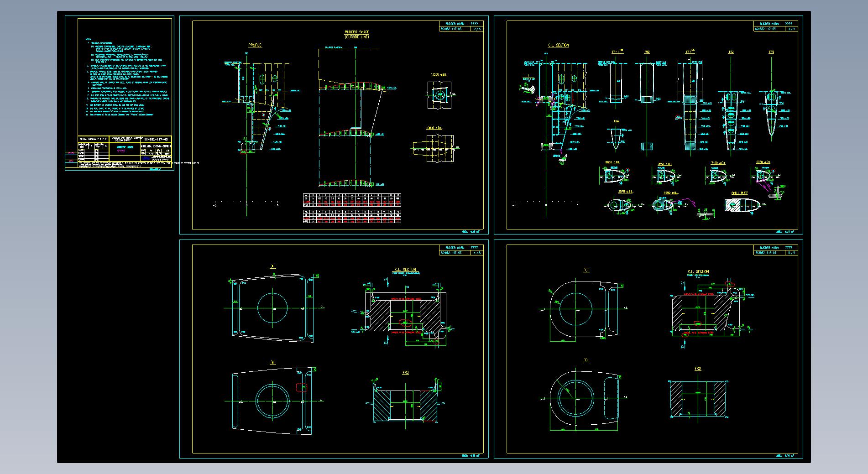
Task: Click the 8600 a.B.L. section label
Action: click(612, 162)
